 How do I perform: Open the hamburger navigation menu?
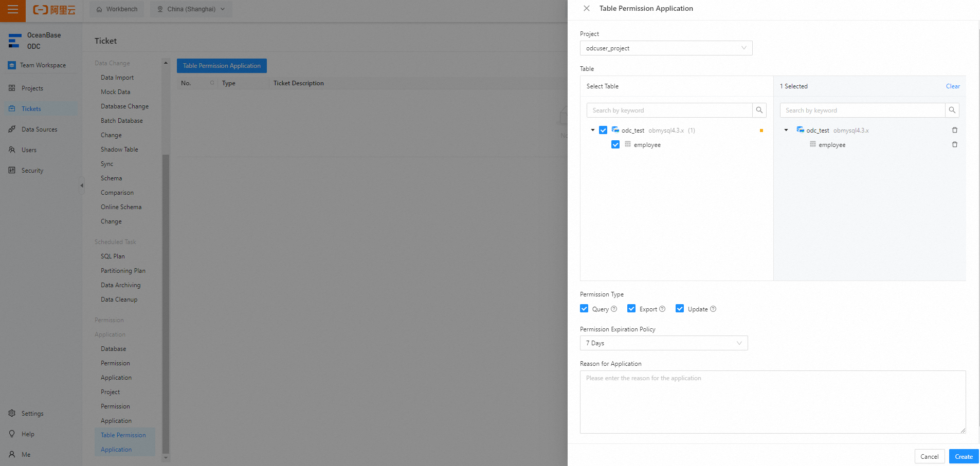pyautogui.click(x=12, y=10)
